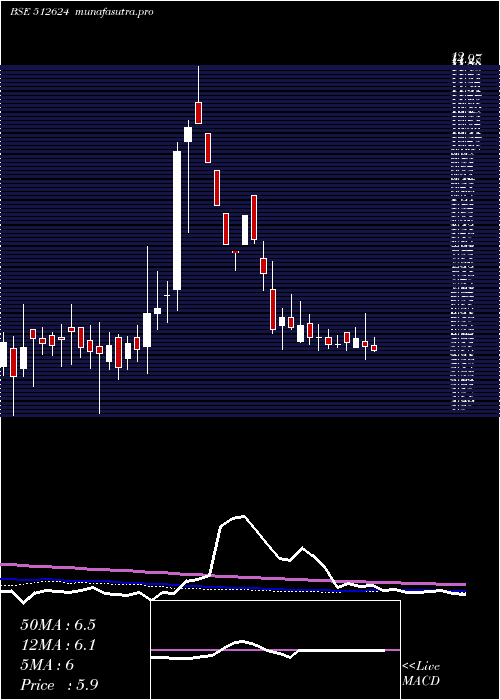Click the last red candlestick on the right
Image resolution: width=500 pixels, height=700 pixels.
374,348
